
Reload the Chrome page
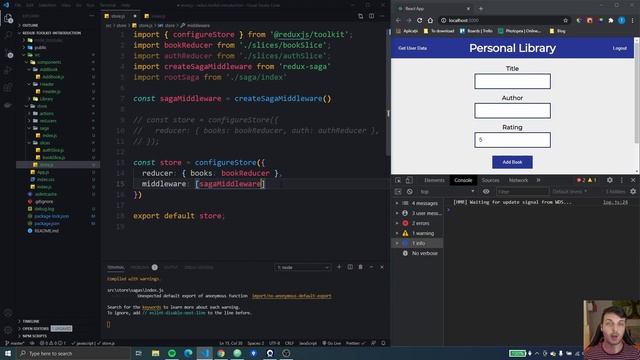420,20
